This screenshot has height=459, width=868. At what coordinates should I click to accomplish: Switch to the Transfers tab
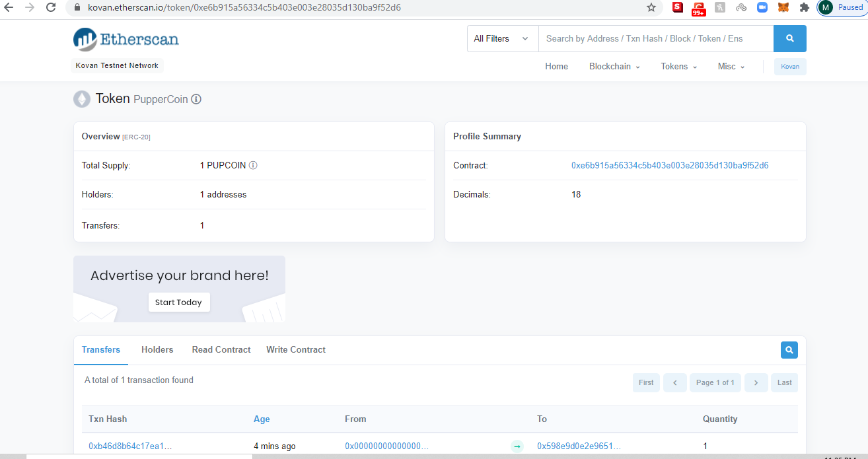101,350
